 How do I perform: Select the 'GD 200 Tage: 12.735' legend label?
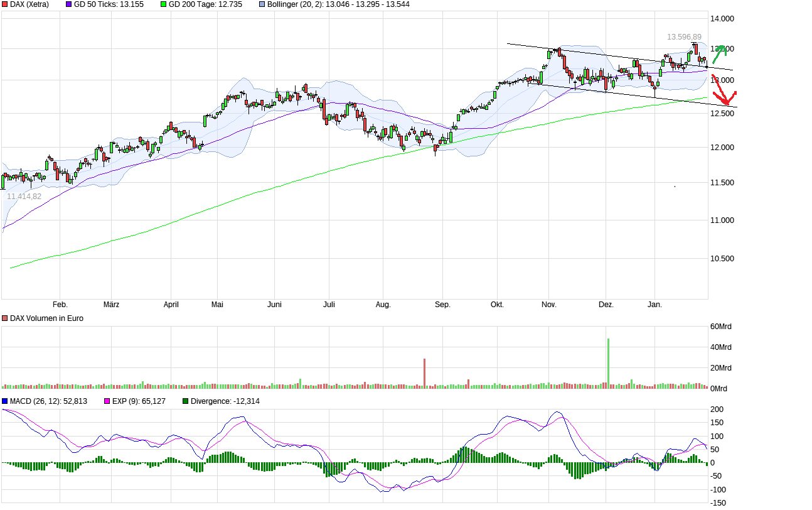[205, 4]
